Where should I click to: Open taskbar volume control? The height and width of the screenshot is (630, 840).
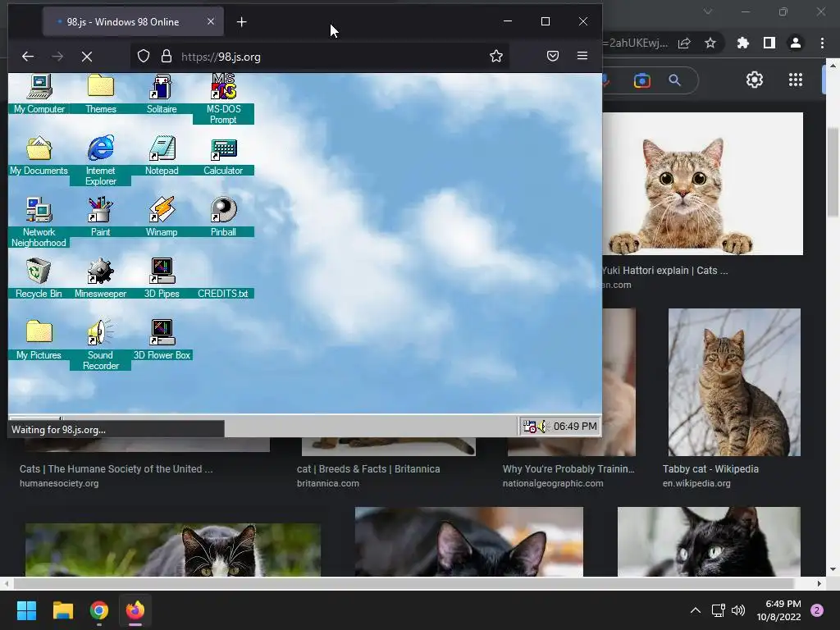tap(738, 610)
